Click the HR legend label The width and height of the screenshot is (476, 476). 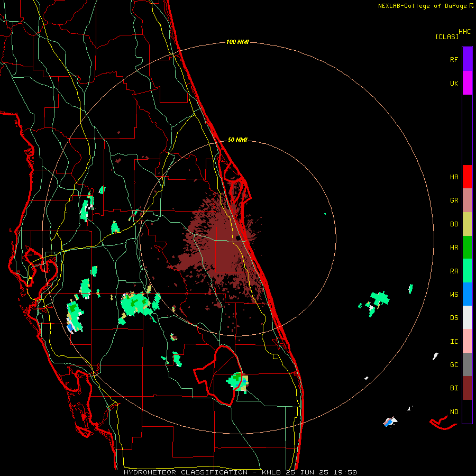(x=454, y=248)
